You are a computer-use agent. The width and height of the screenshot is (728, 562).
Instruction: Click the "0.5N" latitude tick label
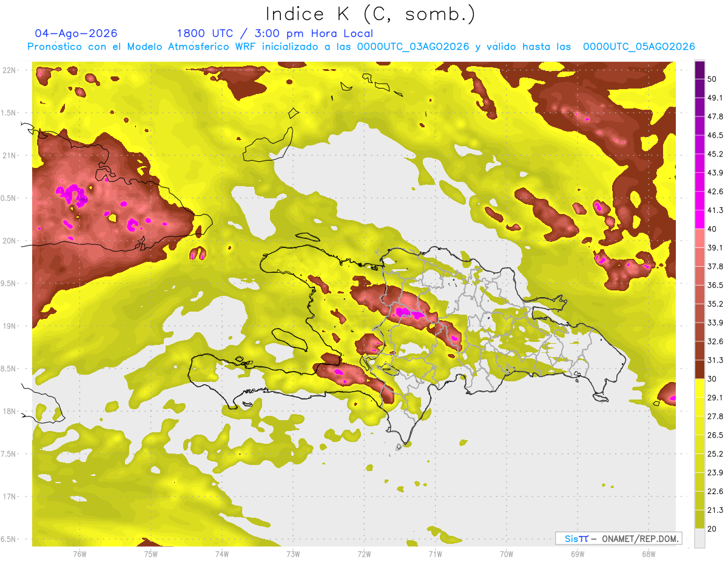[9, 198]
